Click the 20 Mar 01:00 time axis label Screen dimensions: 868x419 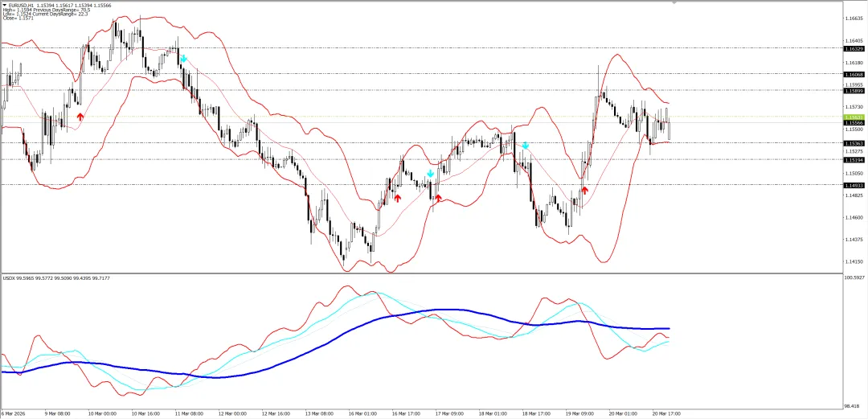point(623,413)
